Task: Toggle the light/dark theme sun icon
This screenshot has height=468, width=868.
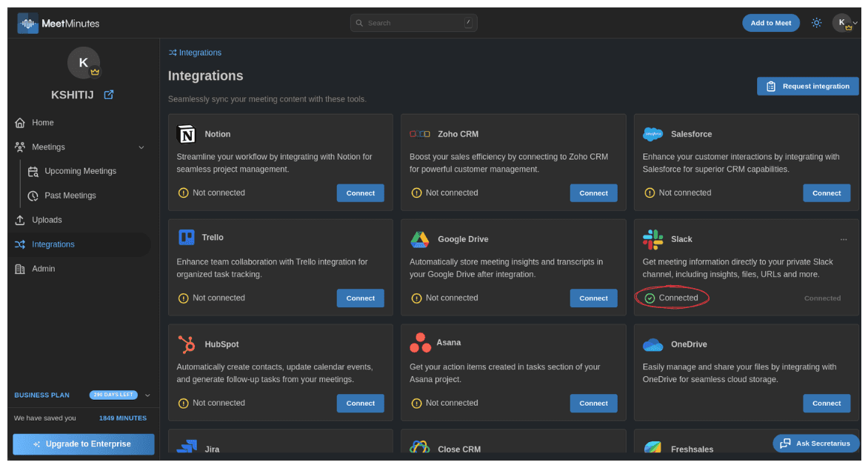Action: coord(816,23)
